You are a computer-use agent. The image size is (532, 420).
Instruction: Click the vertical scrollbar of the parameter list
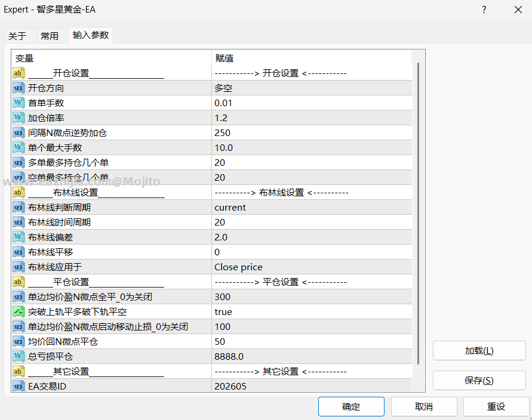419,214
